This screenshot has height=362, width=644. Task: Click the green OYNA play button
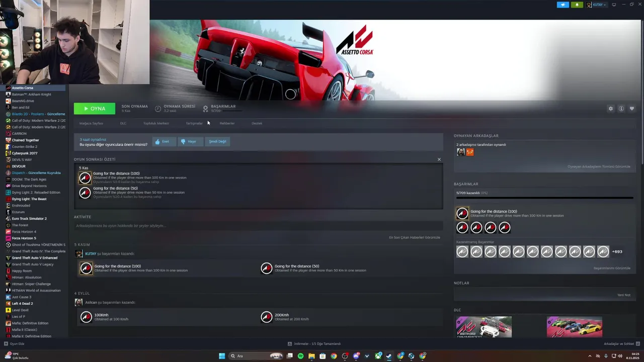point(95,109)
